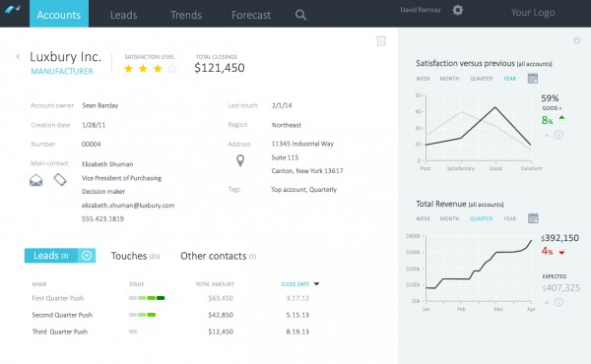Click the stage progress bar for First Quarter Push
Image resolution: width=591 pixels, height=364 pixels.
(147, 298)
